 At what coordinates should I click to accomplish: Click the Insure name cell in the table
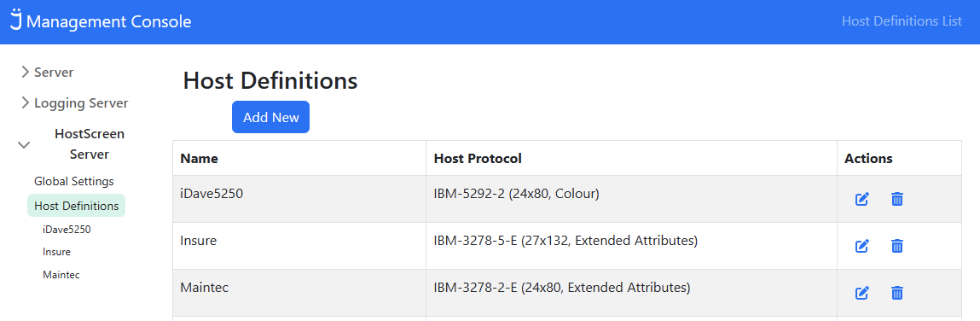coord(299,246)
